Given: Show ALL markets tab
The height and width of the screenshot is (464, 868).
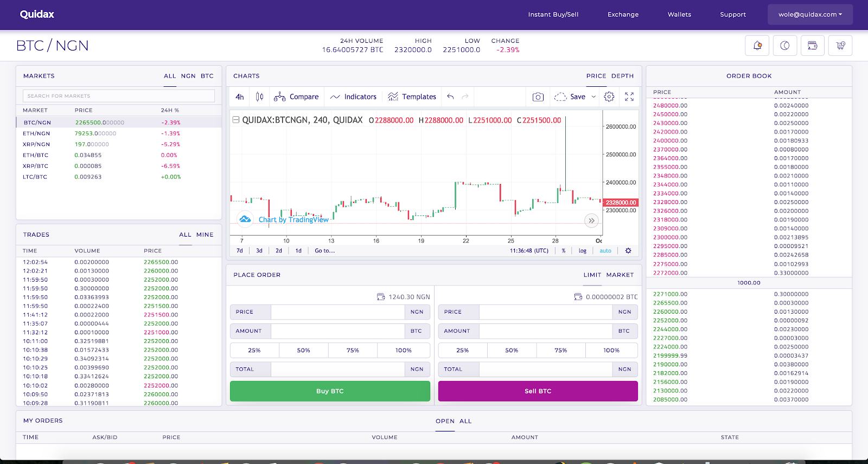Looking at the screenshot, I should tap(170, 76).
